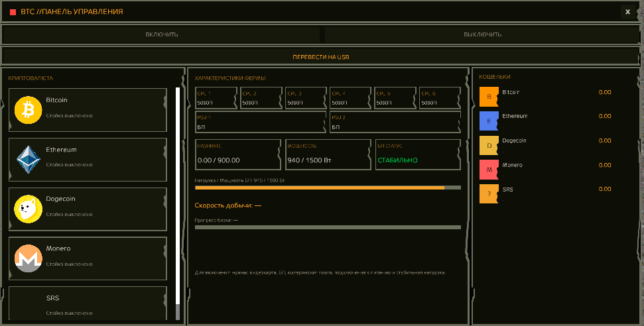The width and height of the screenshot is (644, 326).
Task: Select the Bitcoin coin logo
Action: click(x=29, y=110)
